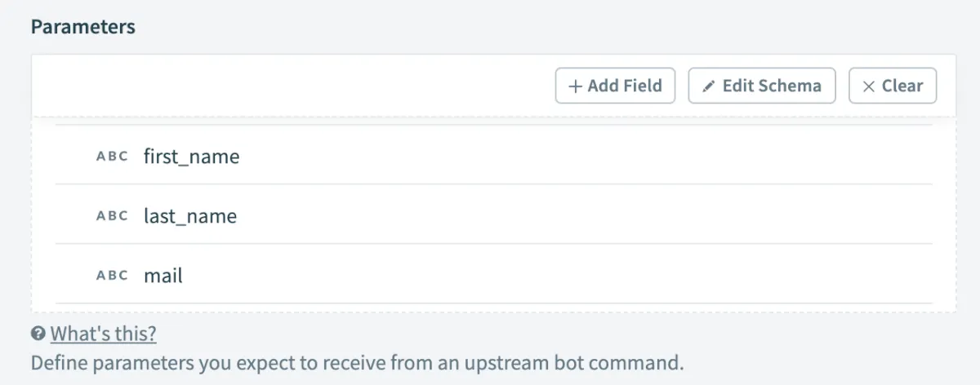Click empty space in the first_name row

click(572, 156)
